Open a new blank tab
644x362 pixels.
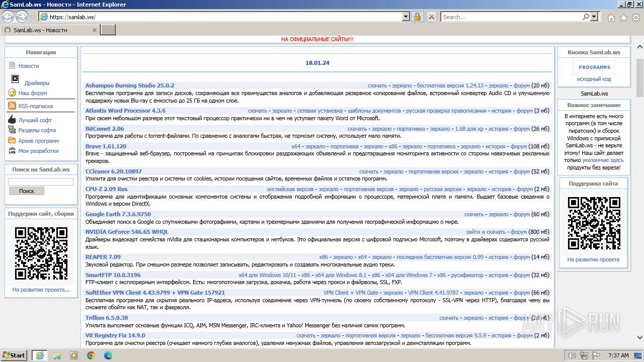tap(108, 30)
